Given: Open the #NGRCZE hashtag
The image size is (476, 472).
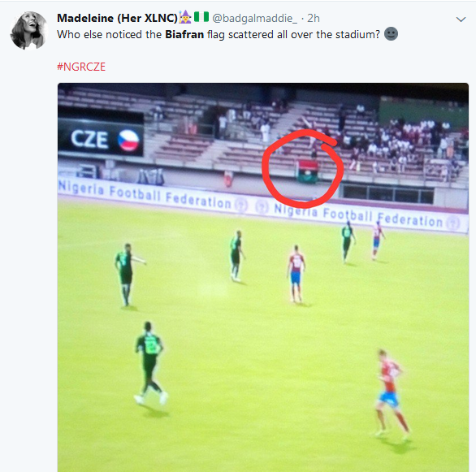Looking at the screenshot, I should click(x=81, y=67).
